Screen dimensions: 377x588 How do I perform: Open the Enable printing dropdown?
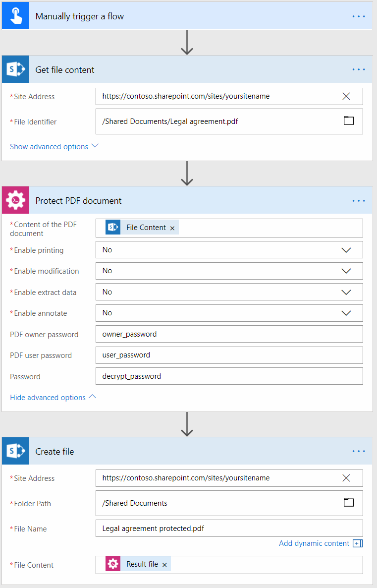(346, 249)
